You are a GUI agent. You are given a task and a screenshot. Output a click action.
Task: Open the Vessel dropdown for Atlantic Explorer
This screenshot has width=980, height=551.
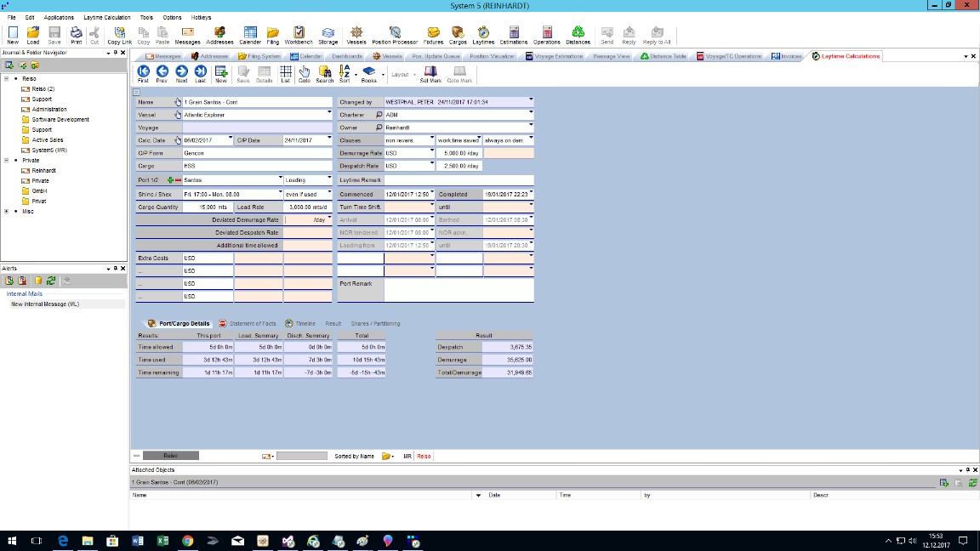coord(329,114)
